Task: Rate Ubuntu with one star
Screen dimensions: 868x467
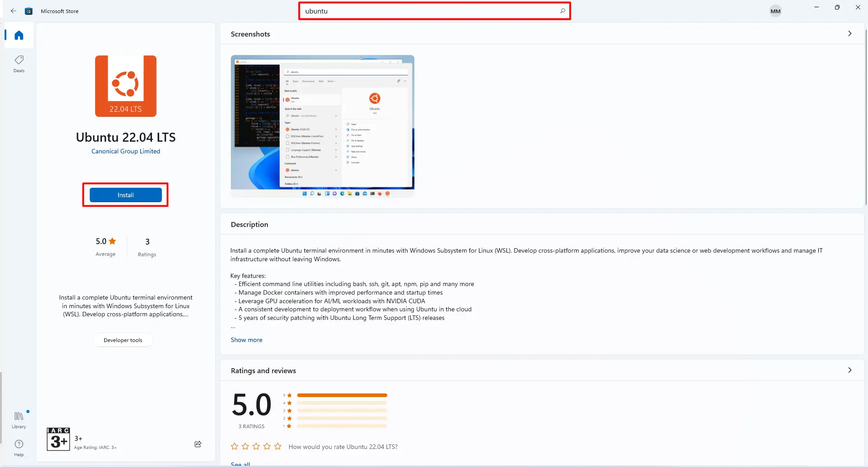Action: (x=234, y=446)
